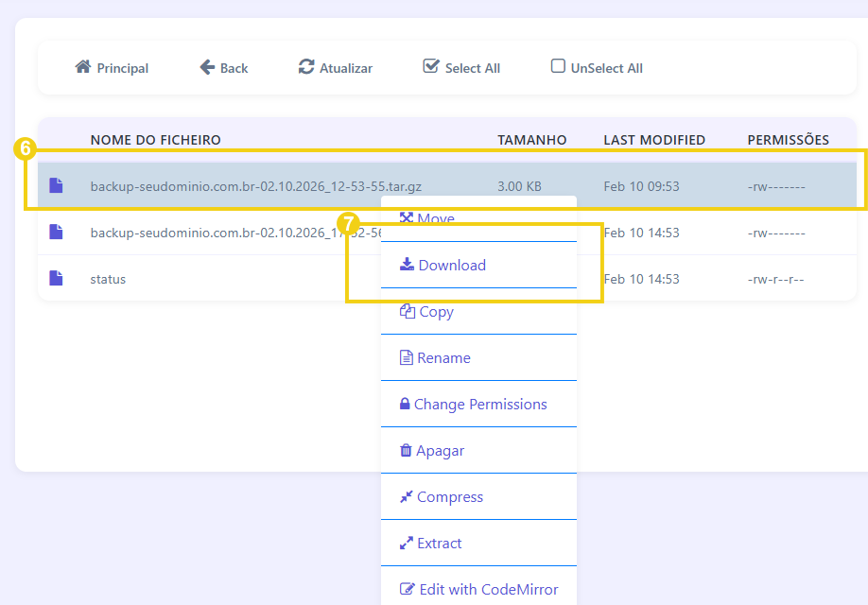Click the download icon in the context menu
The height and width of the screenshot is (605, 868).
tap(408, 266)
